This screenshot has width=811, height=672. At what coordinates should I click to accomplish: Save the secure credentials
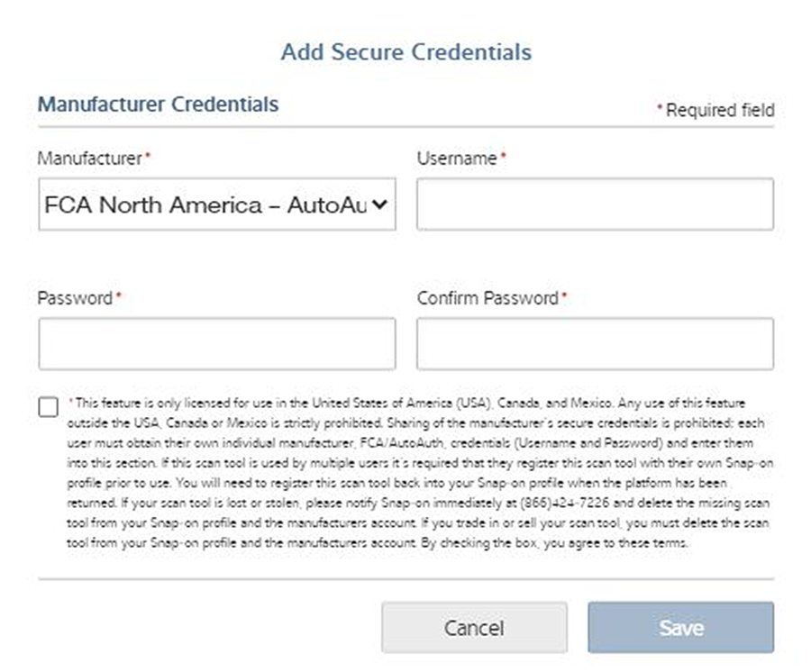pos(680,627)
